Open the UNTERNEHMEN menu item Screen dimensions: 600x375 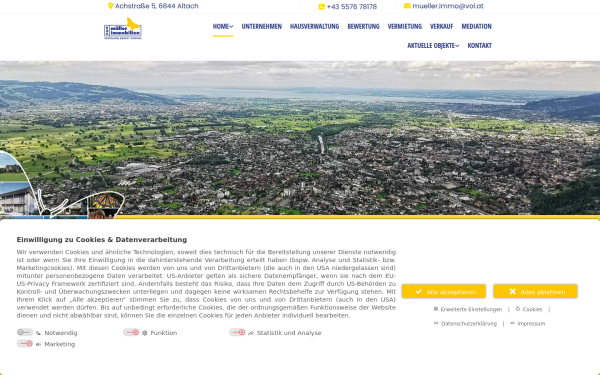click(x=261, y=26)
